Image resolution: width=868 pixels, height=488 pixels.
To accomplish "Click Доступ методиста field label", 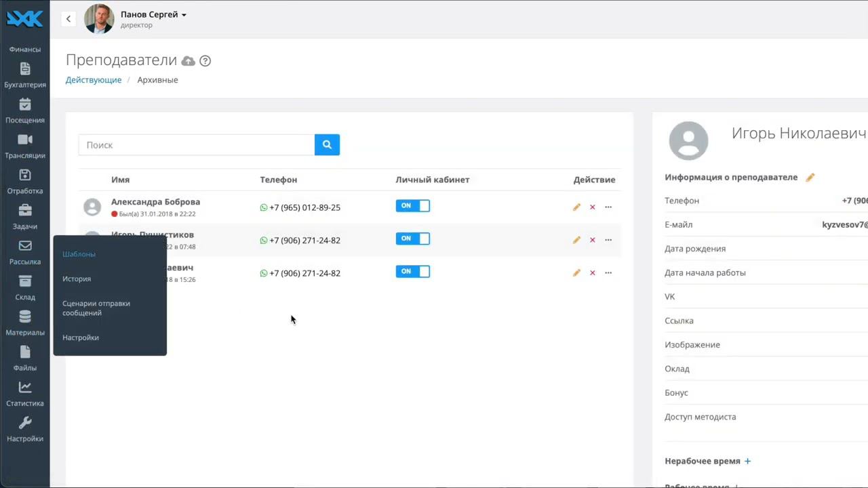I will [701, 417].
